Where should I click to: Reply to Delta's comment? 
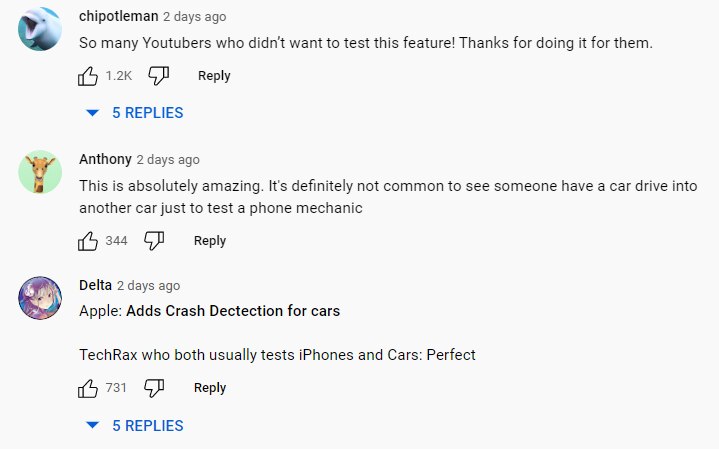210,388
